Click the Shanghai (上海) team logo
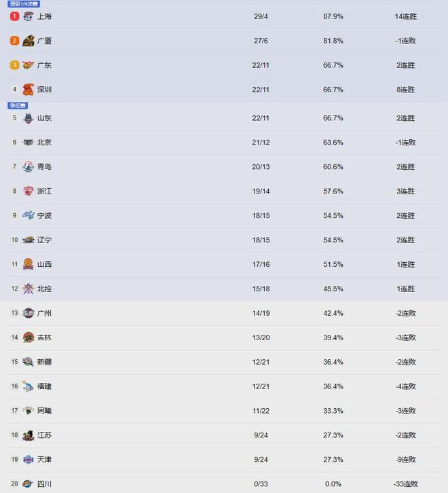This screenshot has width=448, height=493. (x=28, y=16)
